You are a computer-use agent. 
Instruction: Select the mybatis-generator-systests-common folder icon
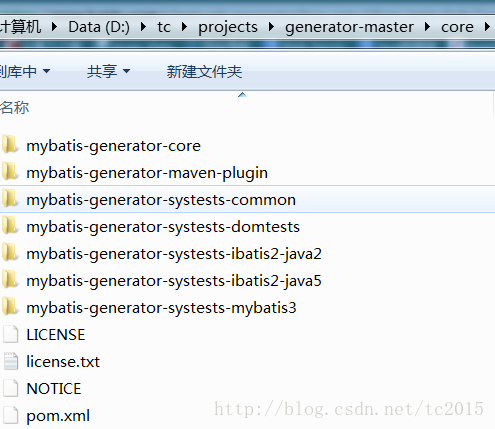pos(10,198)
